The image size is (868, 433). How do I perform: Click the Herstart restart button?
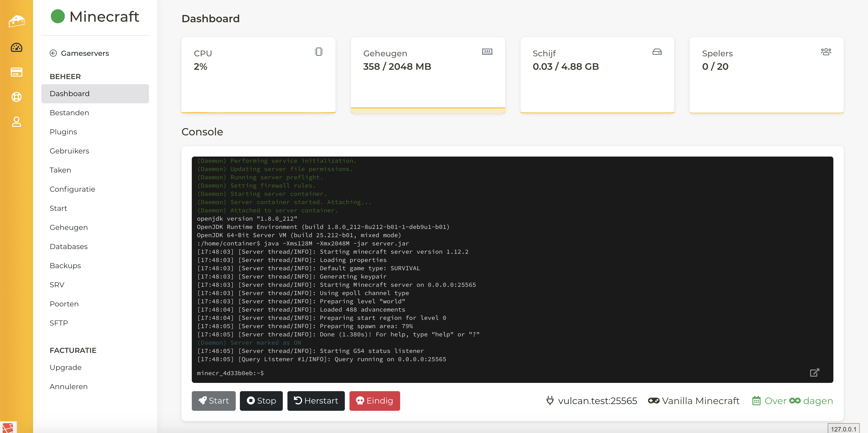pos(316,401)
